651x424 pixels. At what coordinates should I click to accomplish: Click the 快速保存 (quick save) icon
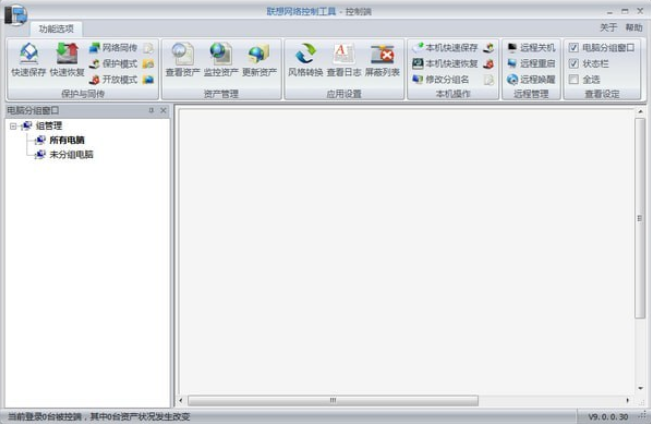[28, 58]
